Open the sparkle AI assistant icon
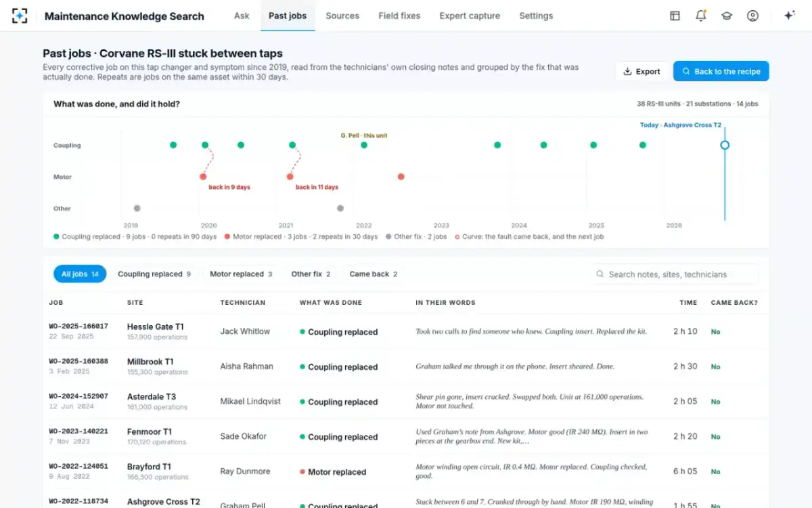The width and height of the screenshot is (812, 508). [x=789, y=16]
